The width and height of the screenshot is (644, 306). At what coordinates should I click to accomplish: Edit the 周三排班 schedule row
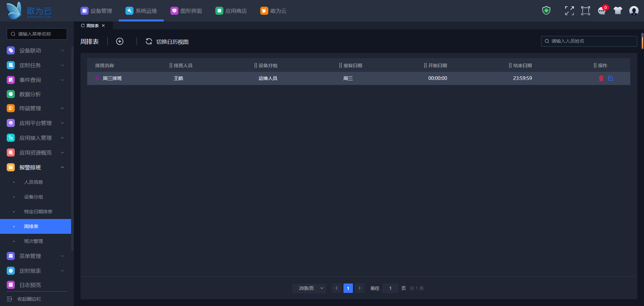pyautogui.click(x=610, y=78)
